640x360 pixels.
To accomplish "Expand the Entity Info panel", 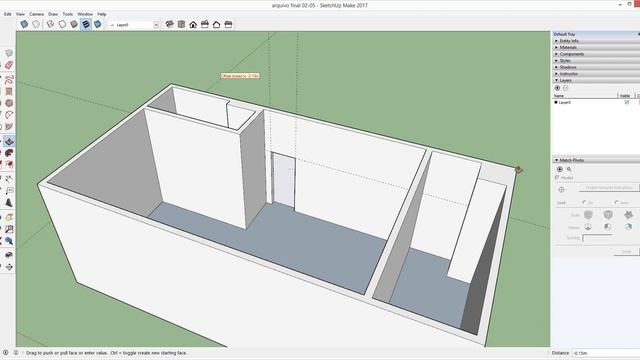I will pos(596,41).
